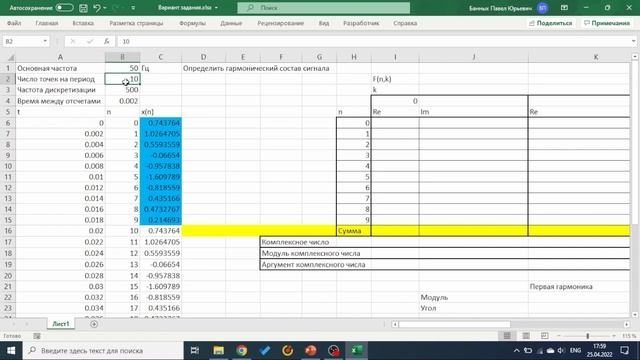The image size is (640, 360).
Task: Open Customize Quick Access Toolbar dropdown
Action: coord(133,8)
